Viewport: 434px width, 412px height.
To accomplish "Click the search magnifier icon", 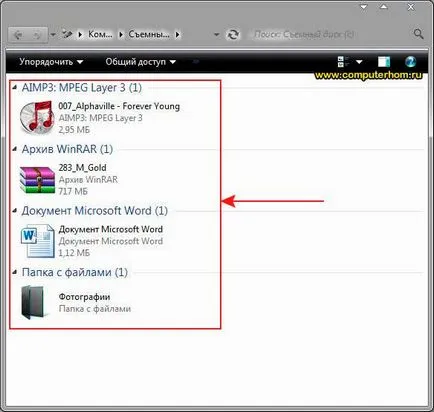I will 418,34.
